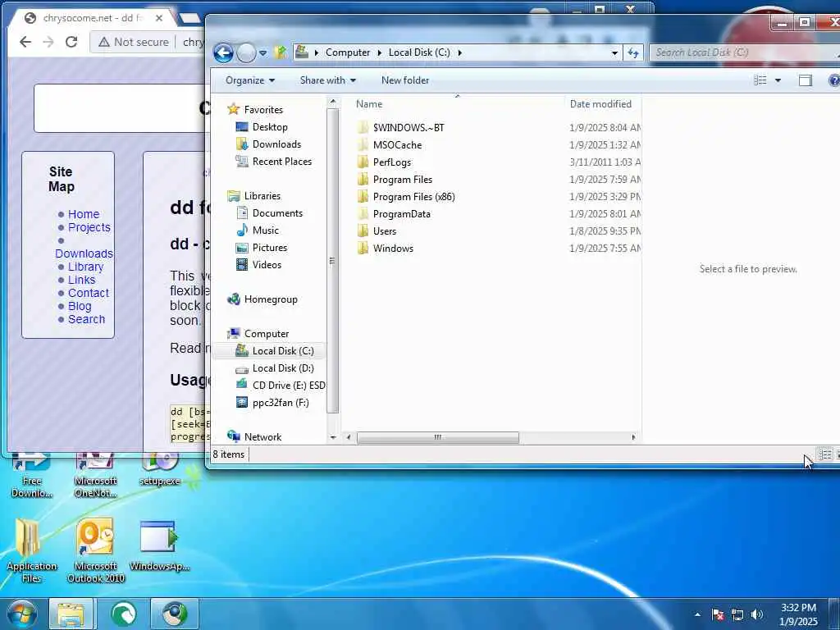Image resolution: width=840 pixels, height=630 pixels.
Task: Open the Library link in Site Map
Action: pos(85,267)
